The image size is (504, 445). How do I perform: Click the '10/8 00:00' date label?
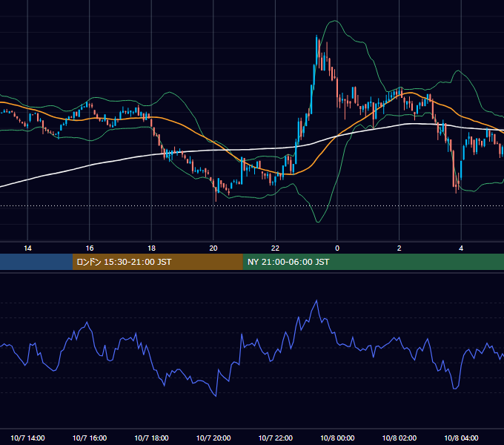(337, 438)
